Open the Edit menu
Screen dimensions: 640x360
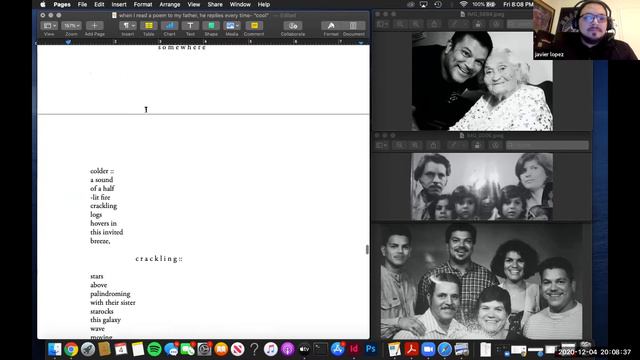pos(99,4)
